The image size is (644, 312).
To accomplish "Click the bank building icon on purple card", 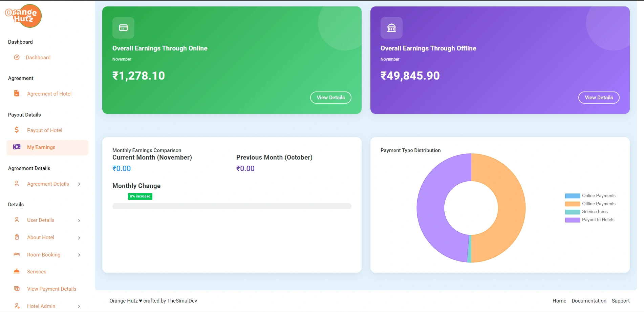I will 391,28.
